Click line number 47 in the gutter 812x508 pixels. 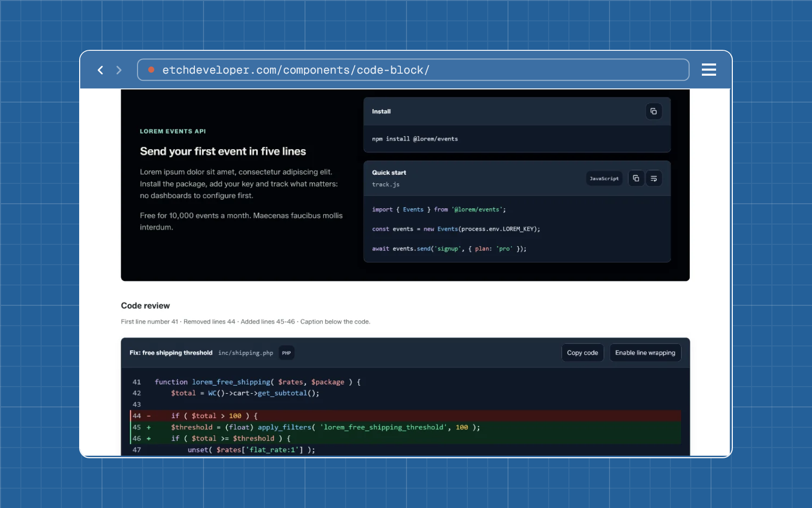(x=137, y=450)
